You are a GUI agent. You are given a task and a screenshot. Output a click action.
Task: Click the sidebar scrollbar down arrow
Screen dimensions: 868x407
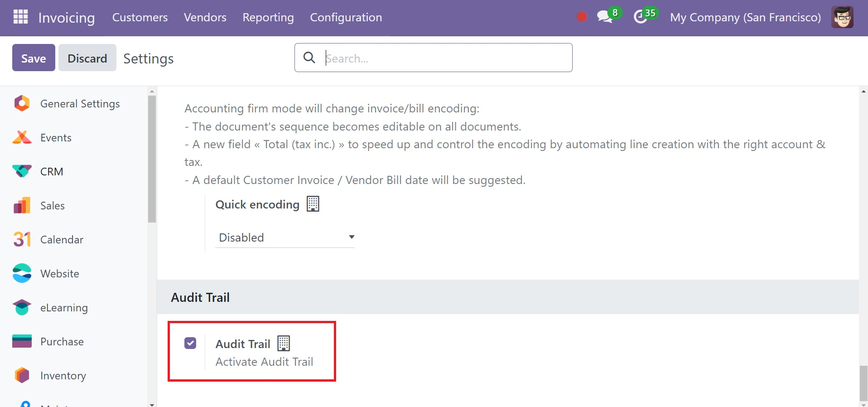click(152, 404)
